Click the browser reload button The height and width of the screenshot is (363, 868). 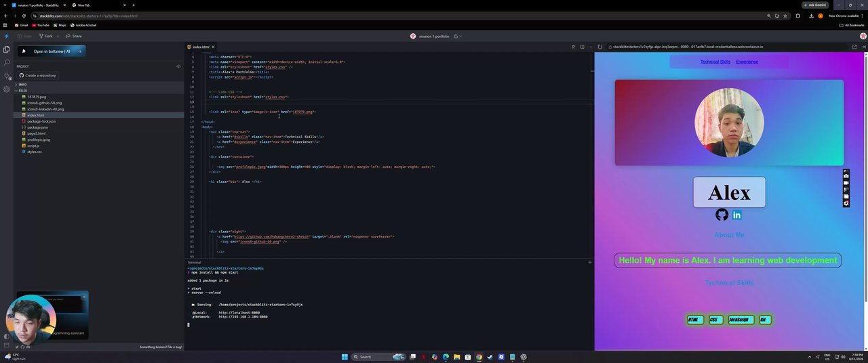(24, 16)
